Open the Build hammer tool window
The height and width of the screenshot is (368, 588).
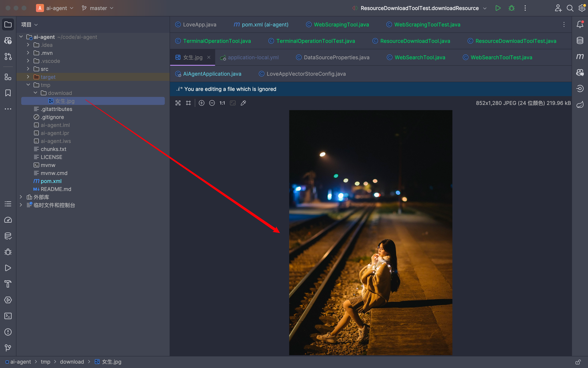pyautogui.click(x=8, y=284)
